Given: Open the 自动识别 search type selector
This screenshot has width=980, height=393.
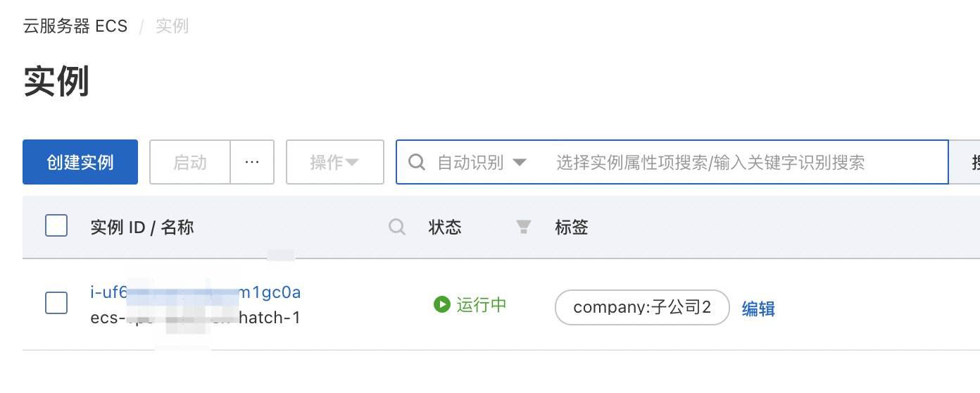Looking at the screenshot, I should pyautogui.click(x=482, y=163).
